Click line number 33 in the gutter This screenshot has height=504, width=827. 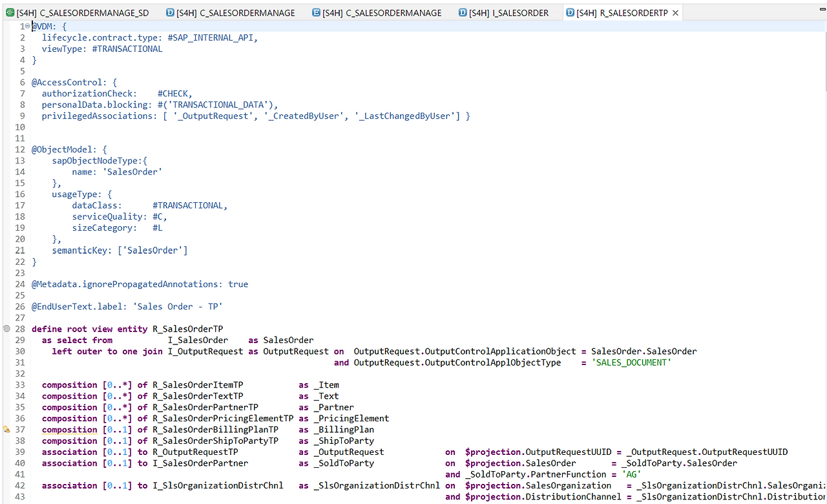[x=19, y=385]
